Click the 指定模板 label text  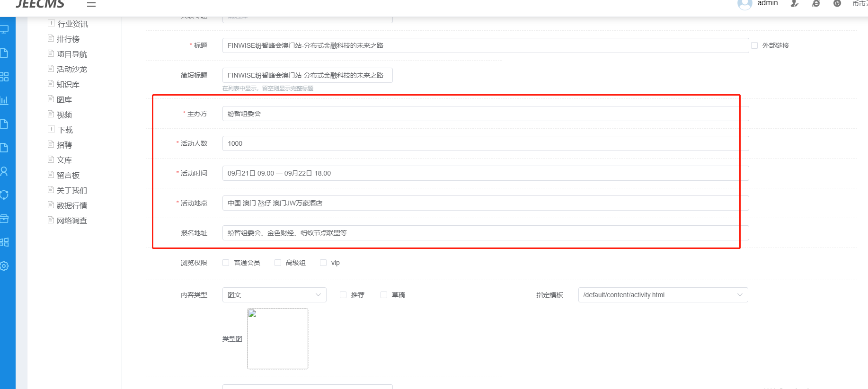[549, 295]
